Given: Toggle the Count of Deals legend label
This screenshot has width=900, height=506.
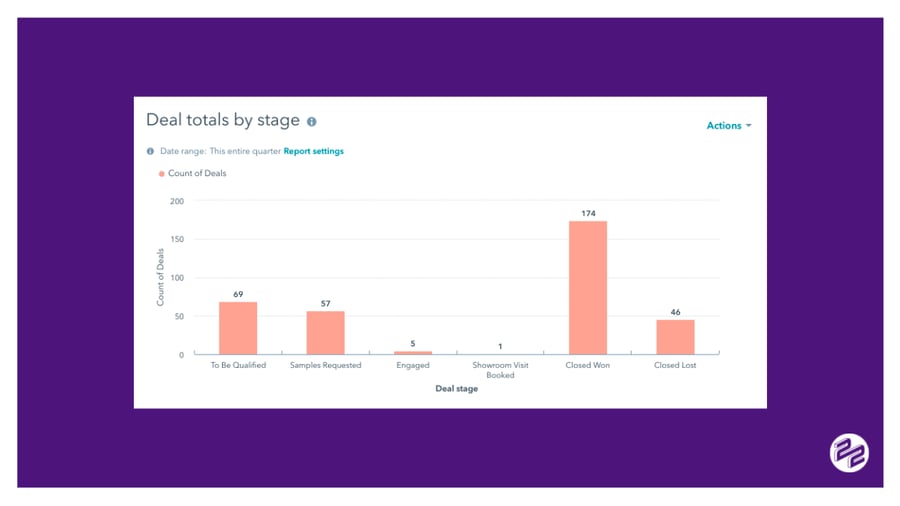Looking at the screenshot, I should [x=197, y=174].
